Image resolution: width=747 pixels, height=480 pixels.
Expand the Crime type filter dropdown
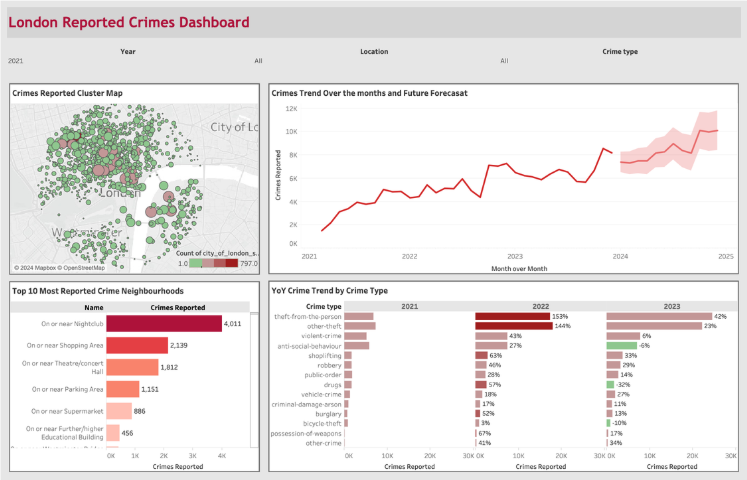[620, 61]
